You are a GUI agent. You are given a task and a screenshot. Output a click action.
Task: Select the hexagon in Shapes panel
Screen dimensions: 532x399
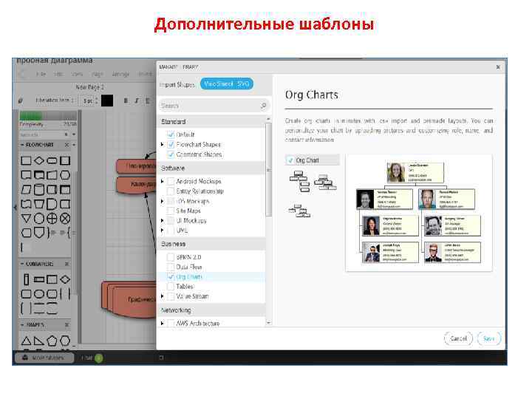tap(65, 341)
